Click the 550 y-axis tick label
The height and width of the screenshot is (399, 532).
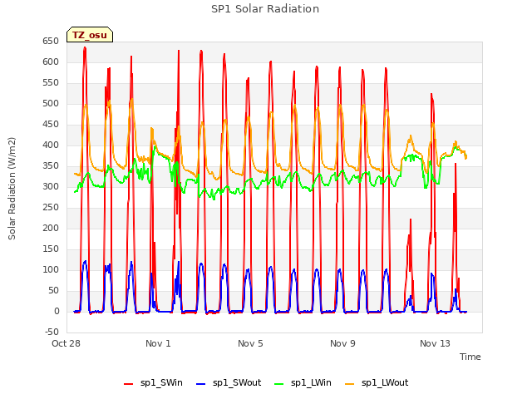[x=51, y=83]
